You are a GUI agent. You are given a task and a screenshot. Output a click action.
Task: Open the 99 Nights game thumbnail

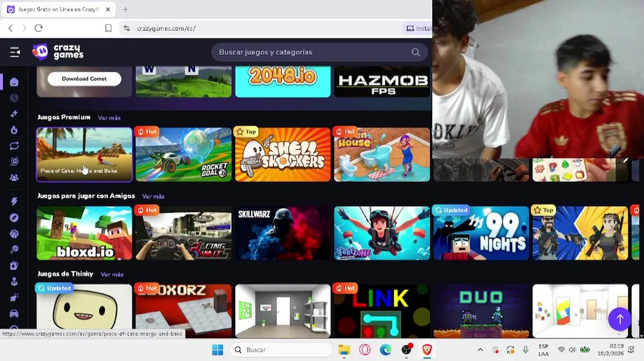481,233
